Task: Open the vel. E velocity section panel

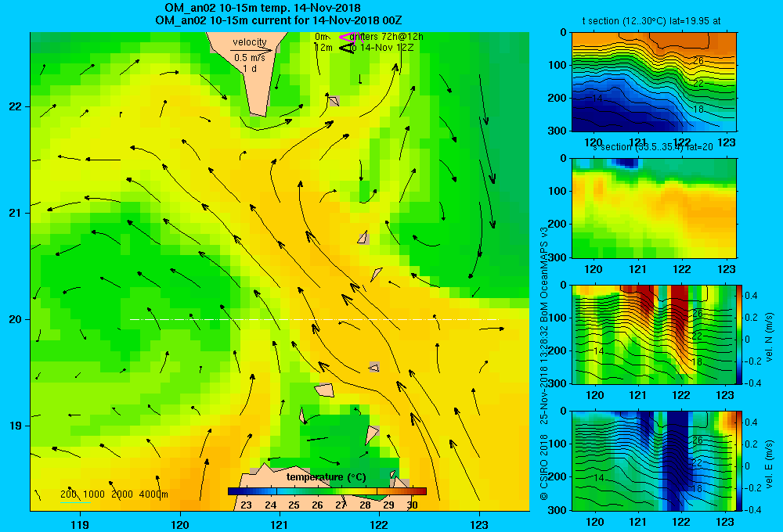Action: coord(654,461)
